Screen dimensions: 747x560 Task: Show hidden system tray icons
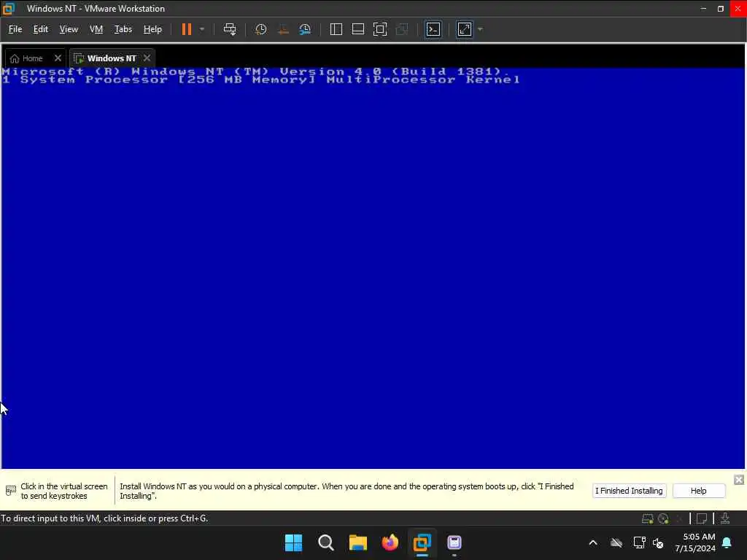593,542
